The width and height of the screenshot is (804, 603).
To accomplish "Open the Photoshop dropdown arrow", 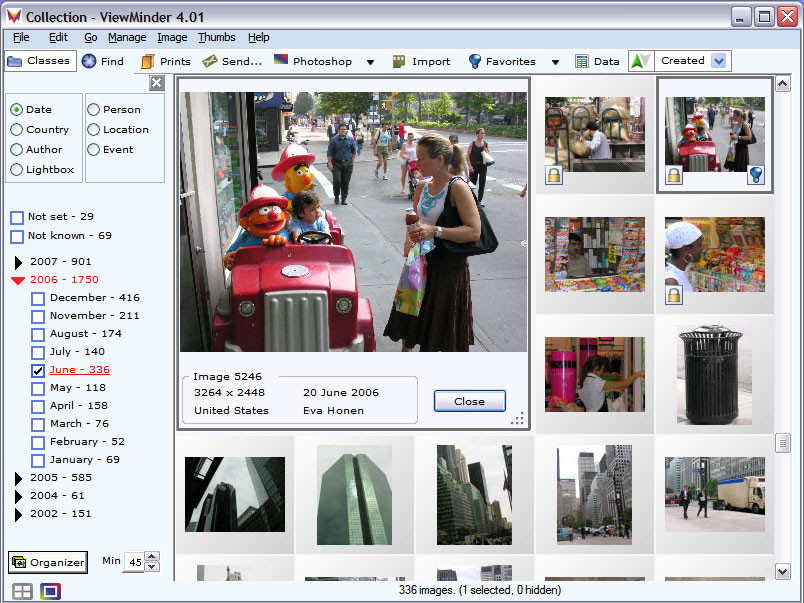I will (x=370, y=62).
